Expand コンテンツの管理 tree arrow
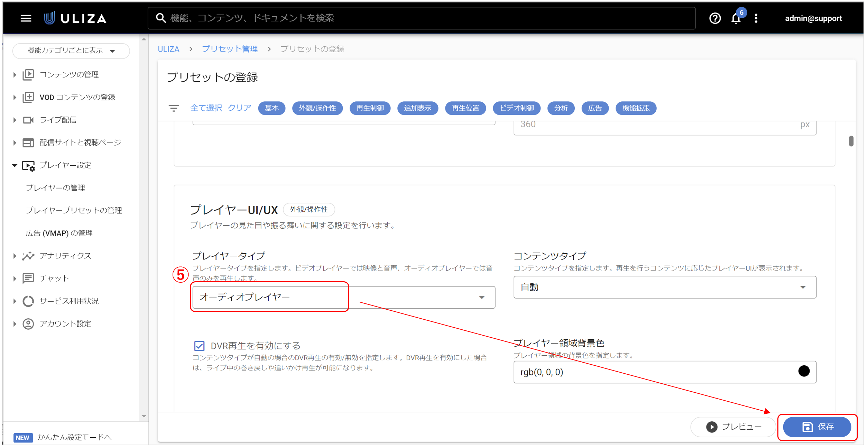868x447 pixels. 15,75
